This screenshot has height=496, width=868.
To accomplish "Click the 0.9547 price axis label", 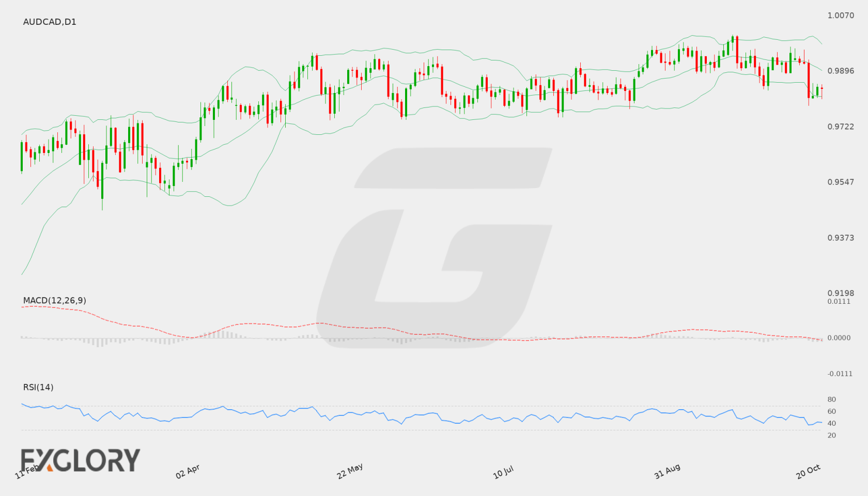I will 841,182.
